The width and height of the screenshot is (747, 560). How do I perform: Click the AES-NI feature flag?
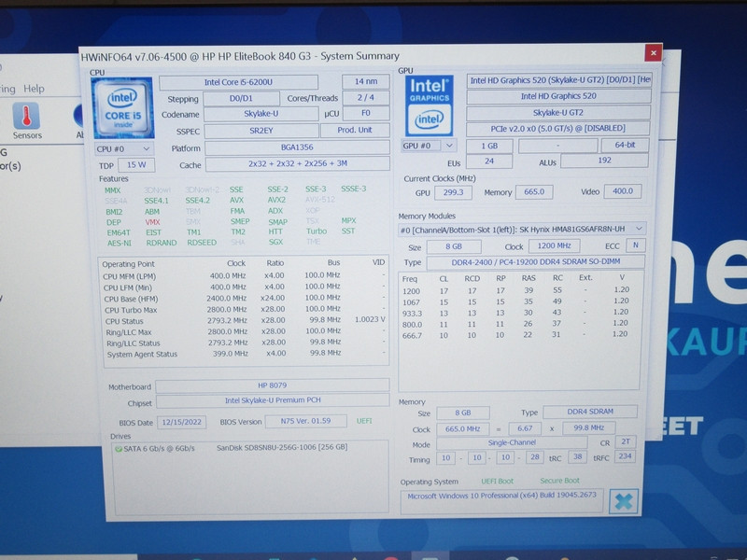coord(120,243)
